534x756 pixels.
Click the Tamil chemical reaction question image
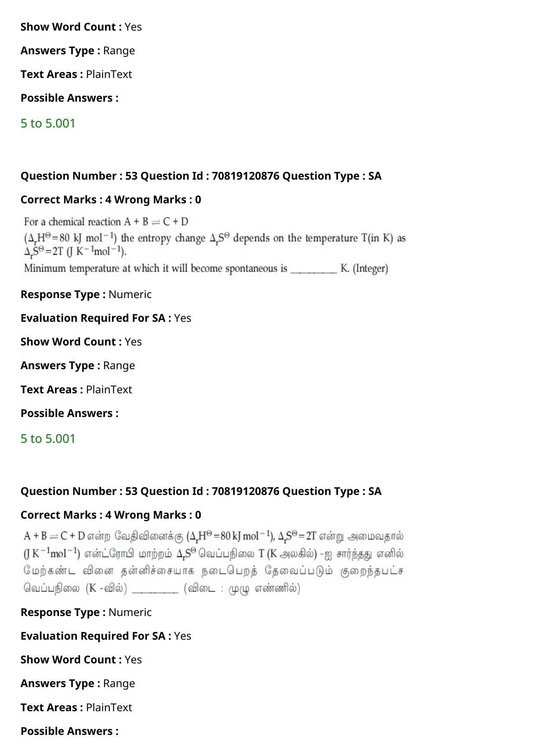point(214,562)
